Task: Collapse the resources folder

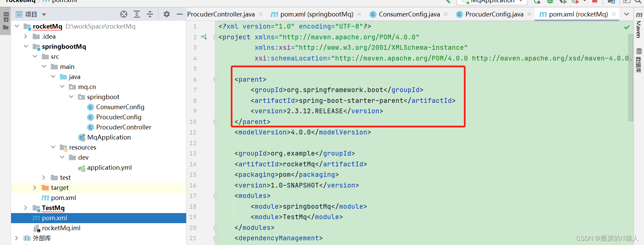Action: 53,147
